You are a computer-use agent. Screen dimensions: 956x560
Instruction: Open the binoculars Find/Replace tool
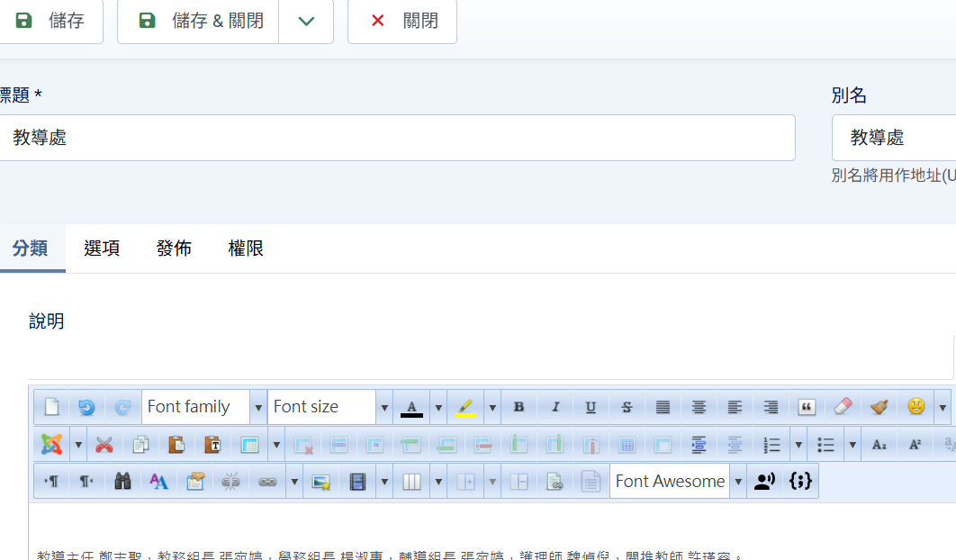pos(123,482)
